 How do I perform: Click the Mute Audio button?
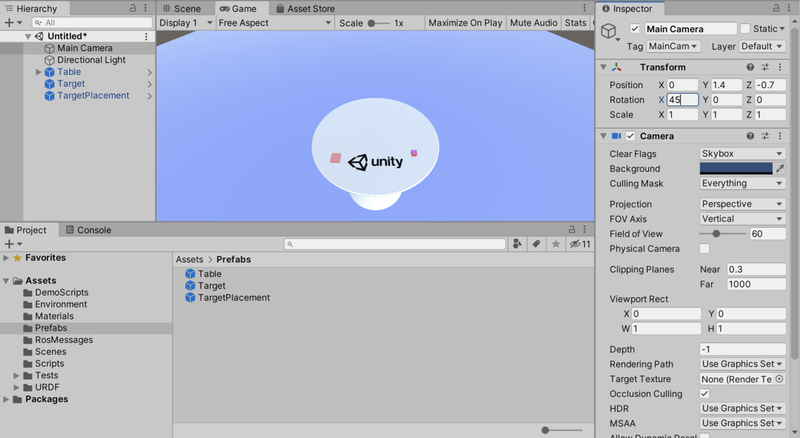(x=534, y=23)
